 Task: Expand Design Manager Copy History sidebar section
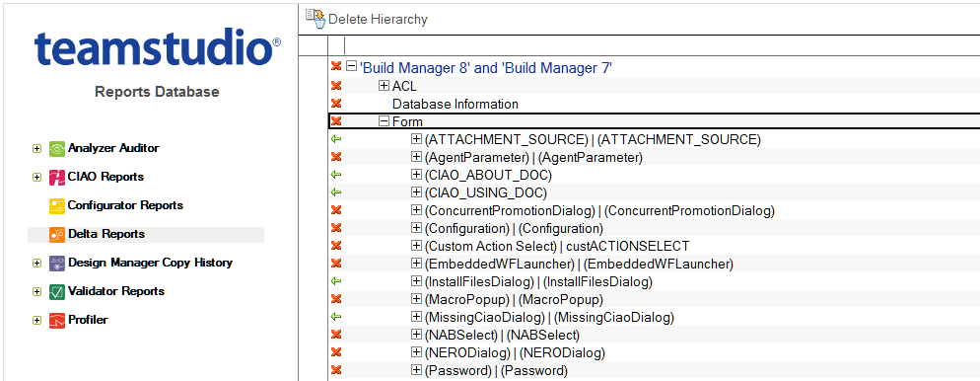pos(36,264)
